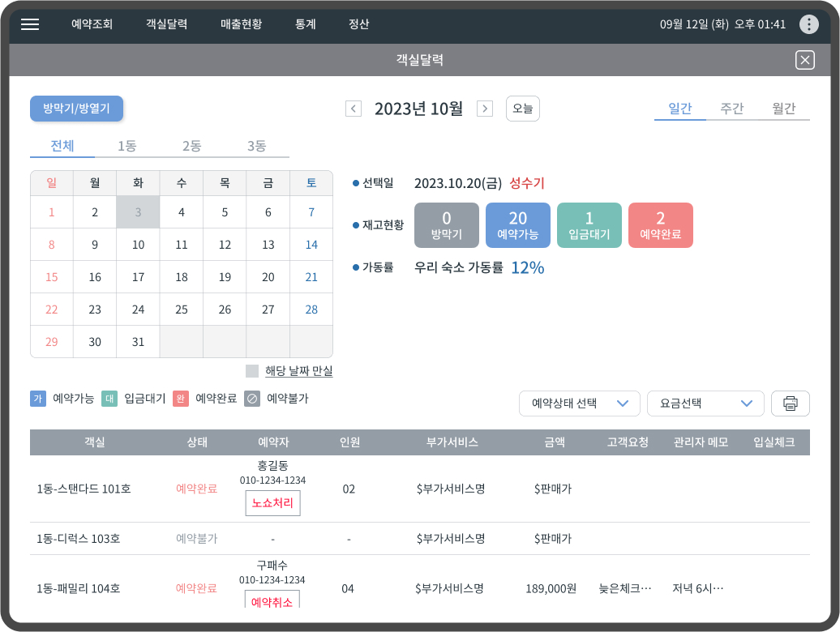This screenshot has width=840, height=632.
Task: Select October 20 on the calendar
Action: click(268, 277)
